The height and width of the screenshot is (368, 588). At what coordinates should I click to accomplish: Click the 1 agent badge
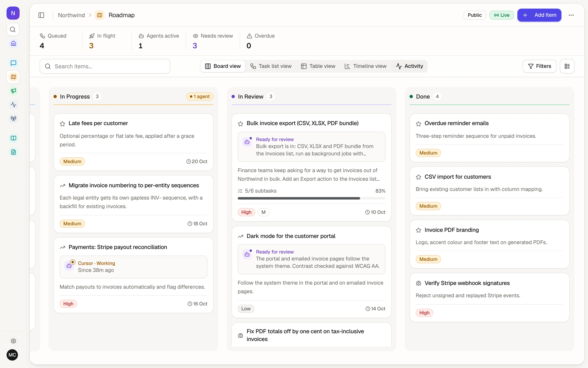200,97
